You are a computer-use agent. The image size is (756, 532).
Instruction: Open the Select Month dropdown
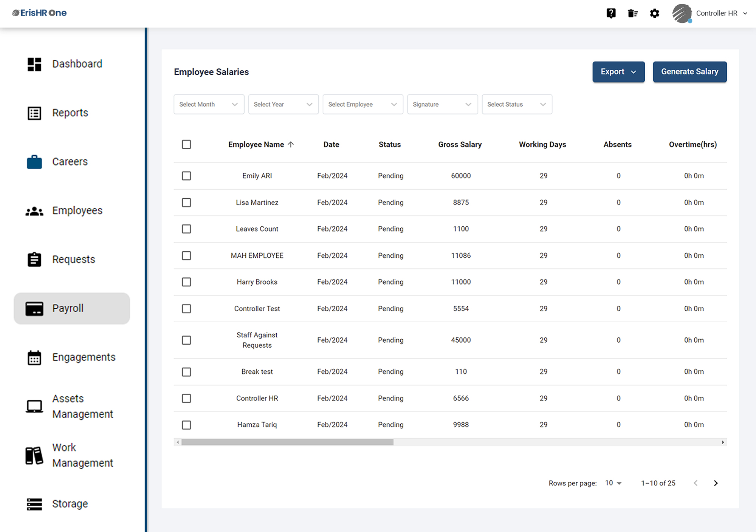pos(209,104)
